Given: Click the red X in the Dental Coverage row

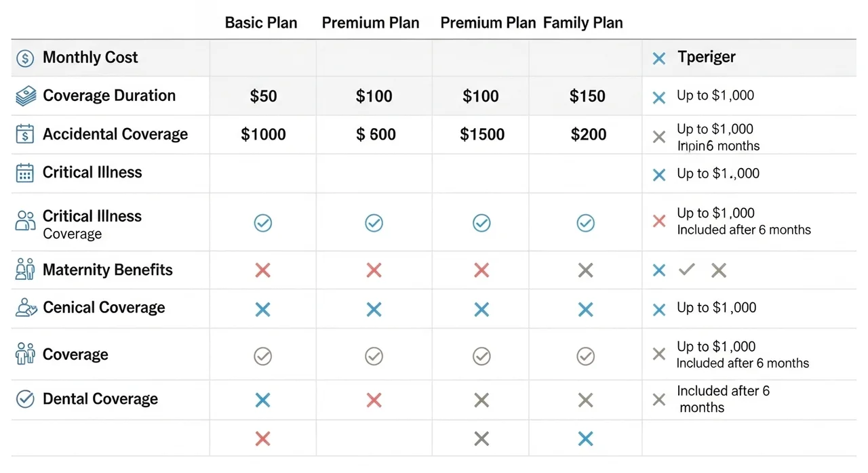Looking at the screenshot, I should click(374, 400).
